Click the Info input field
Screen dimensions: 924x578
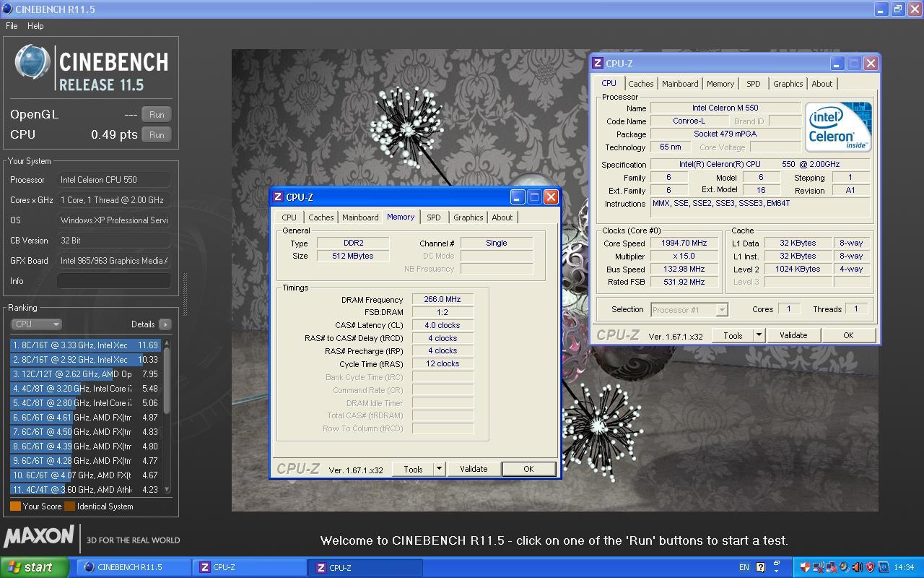click(114, 281)
